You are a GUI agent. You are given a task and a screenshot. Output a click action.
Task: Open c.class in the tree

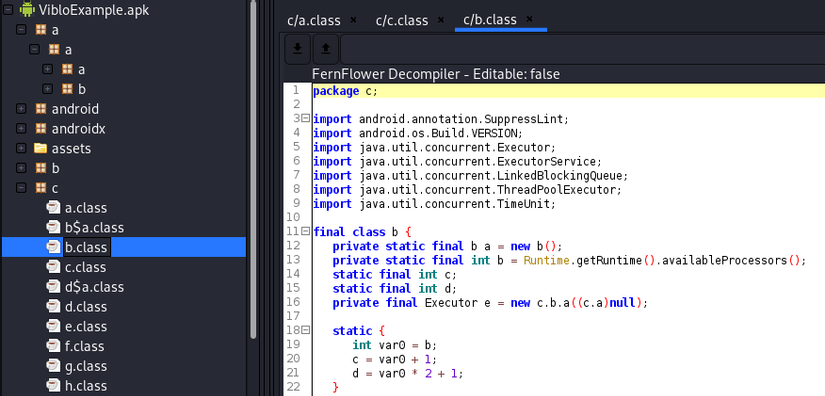point(86,267)
